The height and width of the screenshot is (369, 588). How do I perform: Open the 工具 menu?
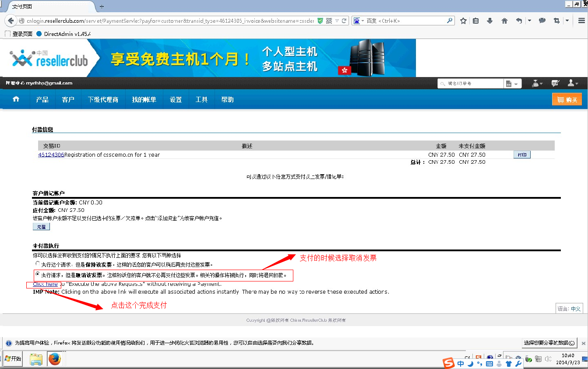point(201,99)
